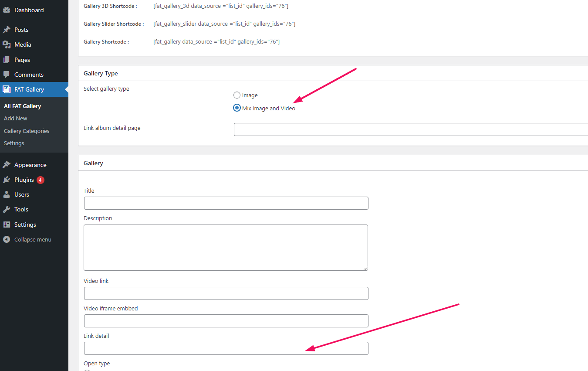Image resolution: width=588 pixels, height=371 pixels.
Task: Open the main WordPress Settings menu
Action: coord(34,225)
